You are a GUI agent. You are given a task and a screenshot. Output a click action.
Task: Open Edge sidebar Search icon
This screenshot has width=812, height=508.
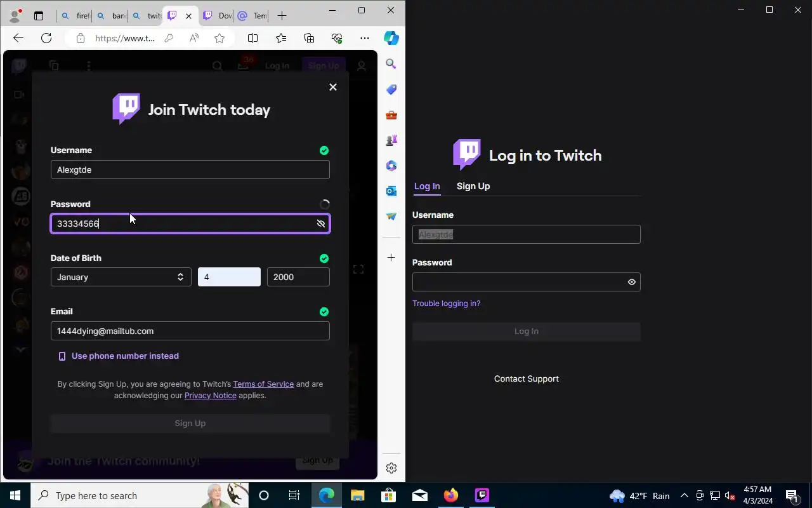(391, 64)
